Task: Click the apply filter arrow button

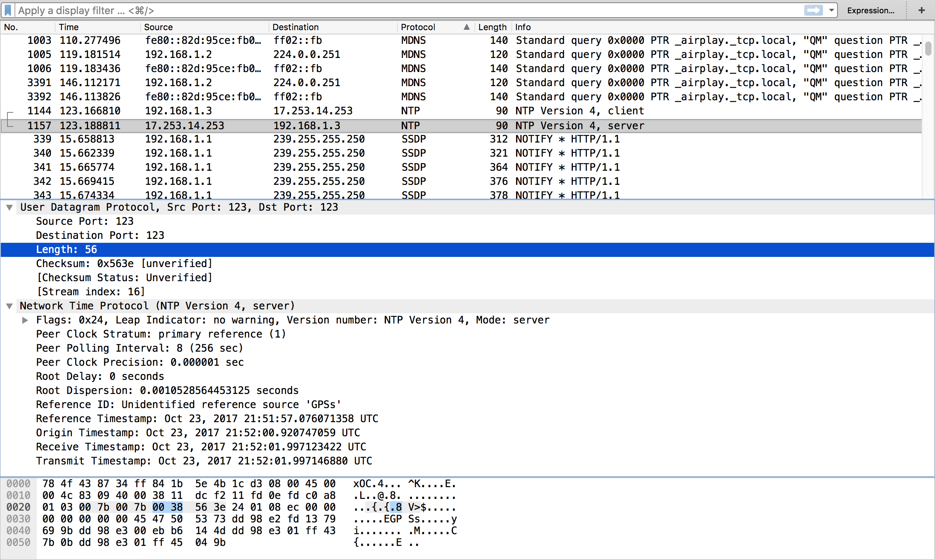Action: [x=813, y=10]
